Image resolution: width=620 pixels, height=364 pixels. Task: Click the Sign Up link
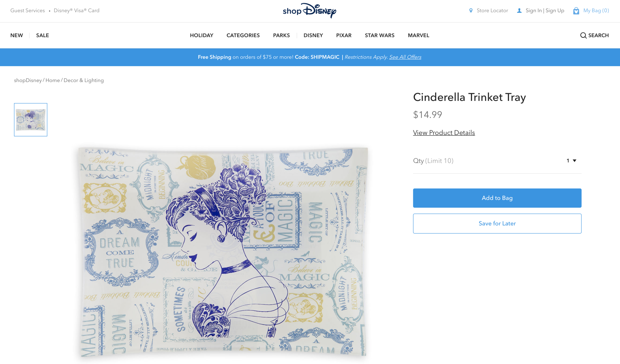tap(555, 11)
